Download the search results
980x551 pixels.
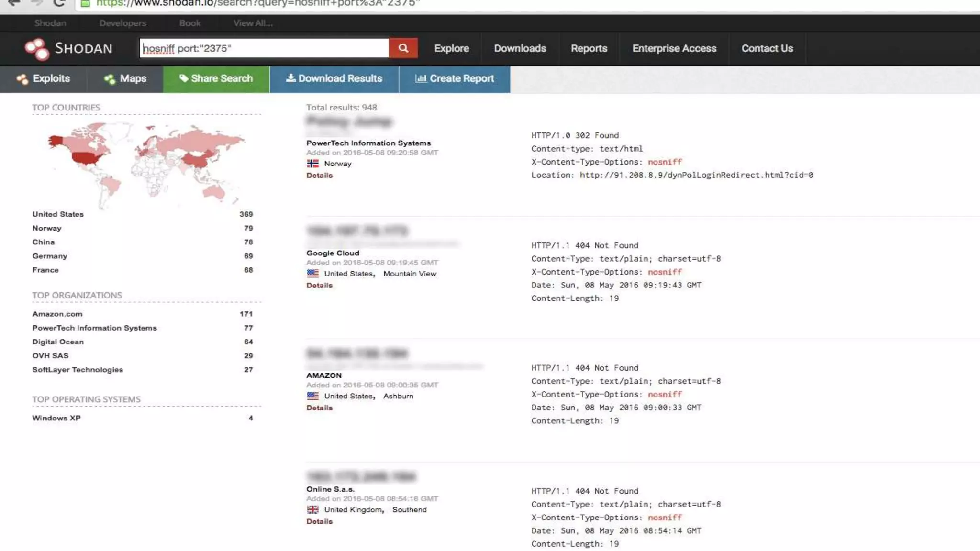(x=334, y=79)
